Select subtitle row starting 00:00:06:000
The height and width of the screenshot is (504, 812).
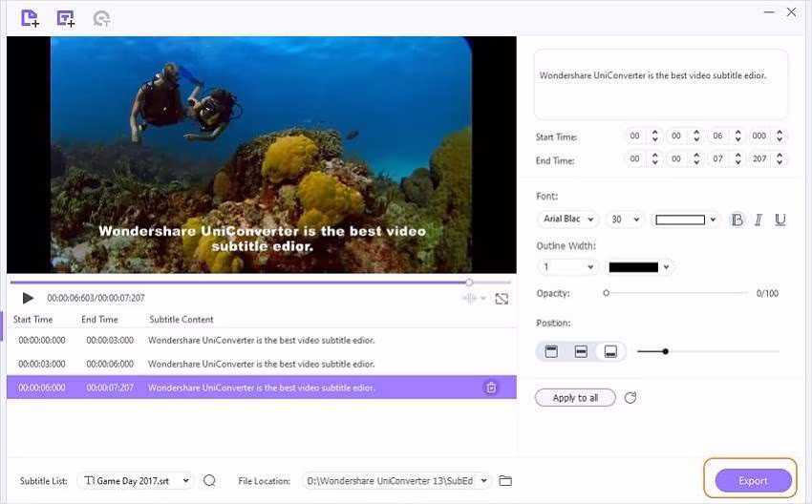tap(262, 387)
